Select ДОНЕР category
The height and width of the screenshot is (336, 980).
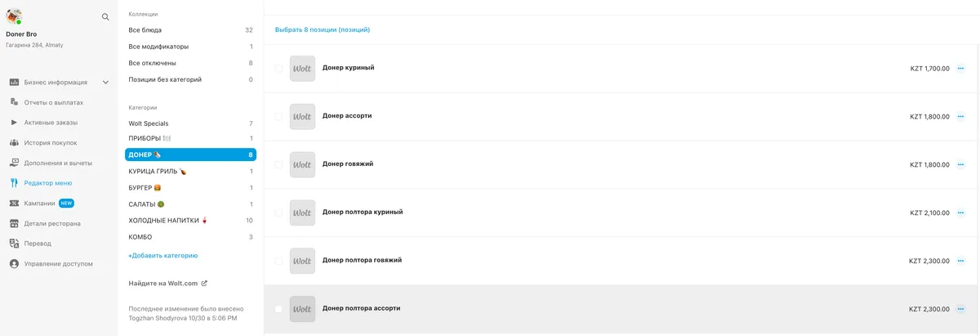click(x=190, y=155)
